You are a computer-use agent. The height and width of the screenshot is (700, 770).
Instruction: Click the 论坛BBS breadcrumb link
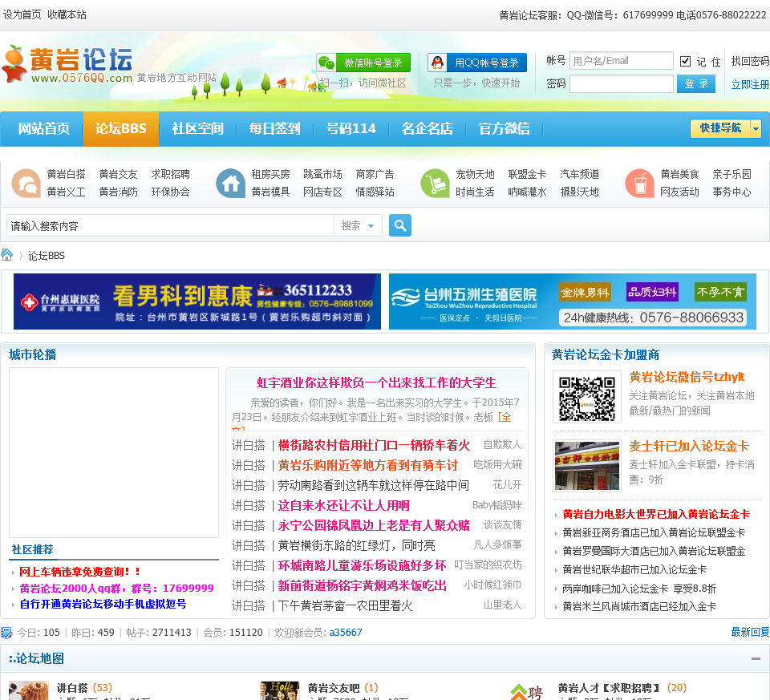(x=47, y=255)
